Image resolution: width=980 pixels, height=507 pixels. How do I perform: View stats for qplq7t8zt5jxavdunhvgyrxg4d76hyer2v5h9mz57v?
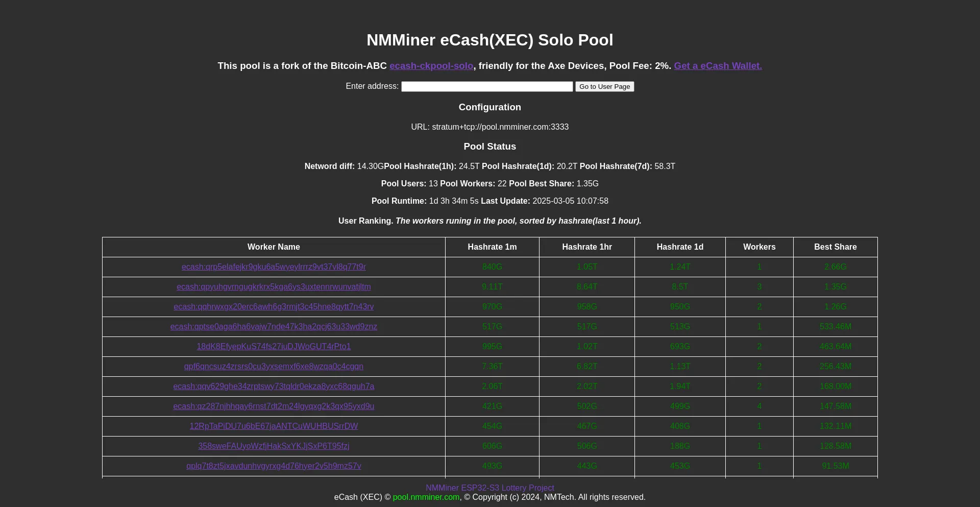(x=274, y=466)
